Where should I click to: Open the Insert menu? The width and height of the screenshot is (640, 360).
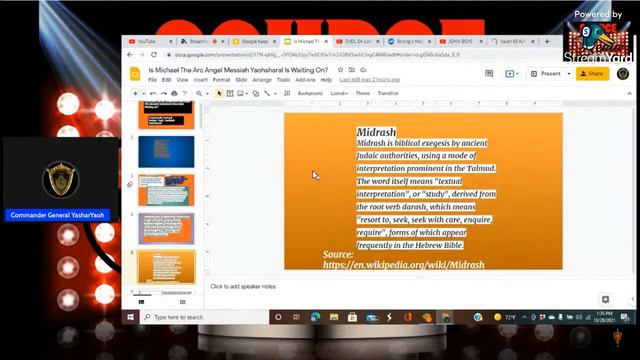tap(200, 80)
